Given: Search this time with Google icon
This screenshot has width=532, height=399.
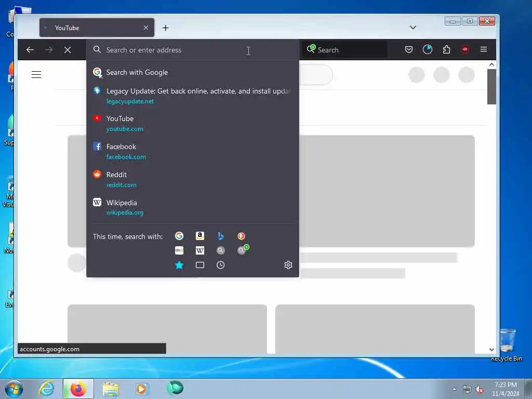Looking at the screenshot, I should tap(179, 236).
